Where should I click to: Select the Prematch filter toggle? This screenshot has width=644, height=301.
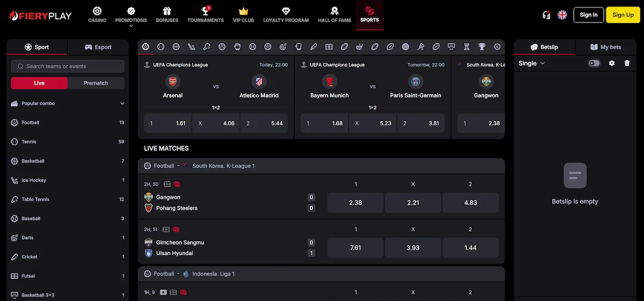point(96,83)
